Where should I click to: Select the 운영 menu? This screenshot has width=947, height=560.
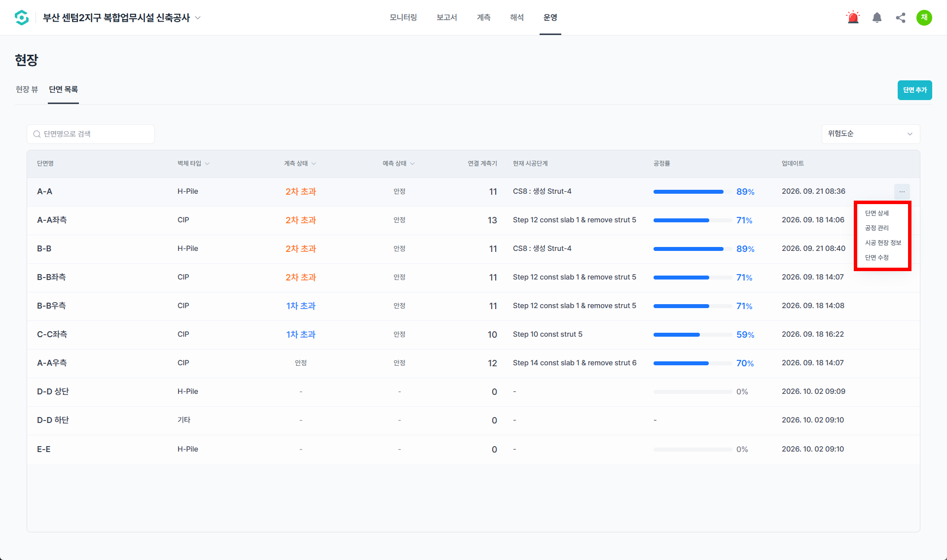550,18
